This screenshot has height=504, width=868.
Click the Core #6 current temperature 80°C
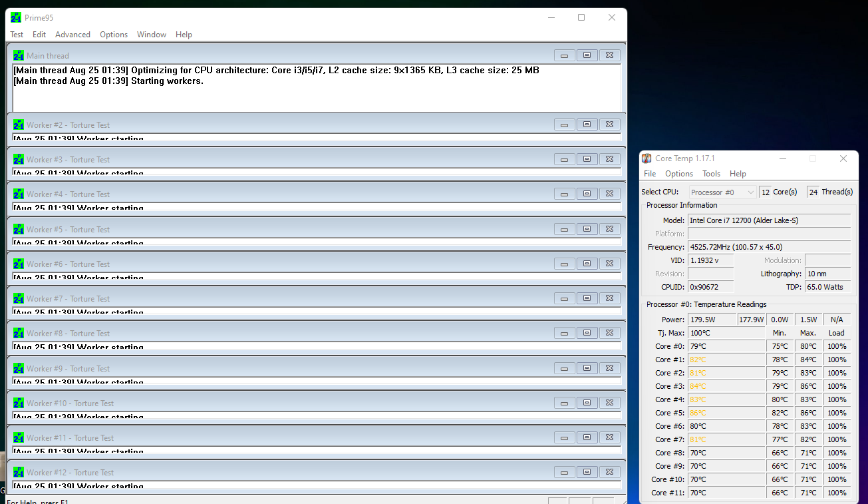pos(726,426)
